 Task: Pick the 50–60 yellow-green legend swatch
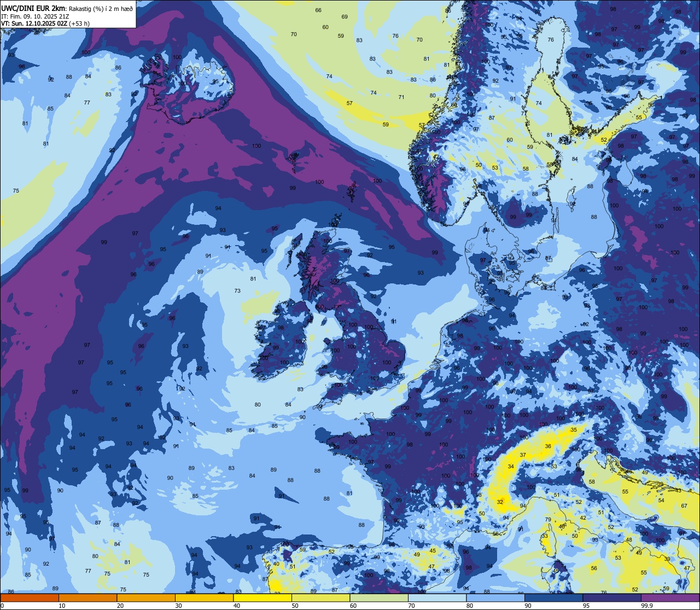point(320,597)
